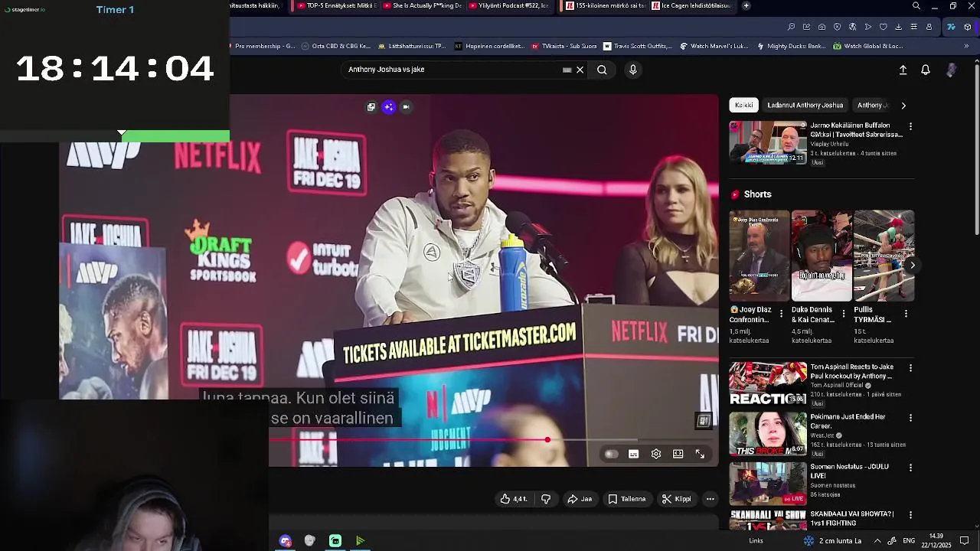Open the Suomen Nostatus JOULU LIVE stream
This screenshot has height=551, width=980.
[x=768, y=483]
